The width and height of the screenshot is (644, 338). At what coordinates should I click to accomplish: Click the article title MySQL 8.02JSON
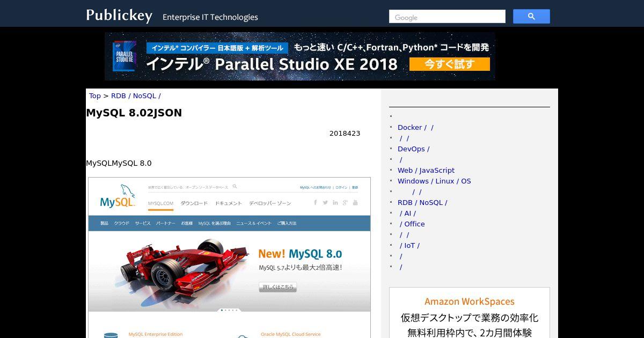134,113
